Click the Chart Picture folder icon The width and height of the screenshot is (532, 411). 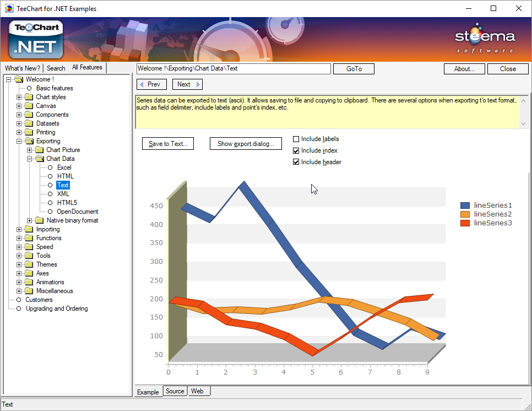(39, 150)
